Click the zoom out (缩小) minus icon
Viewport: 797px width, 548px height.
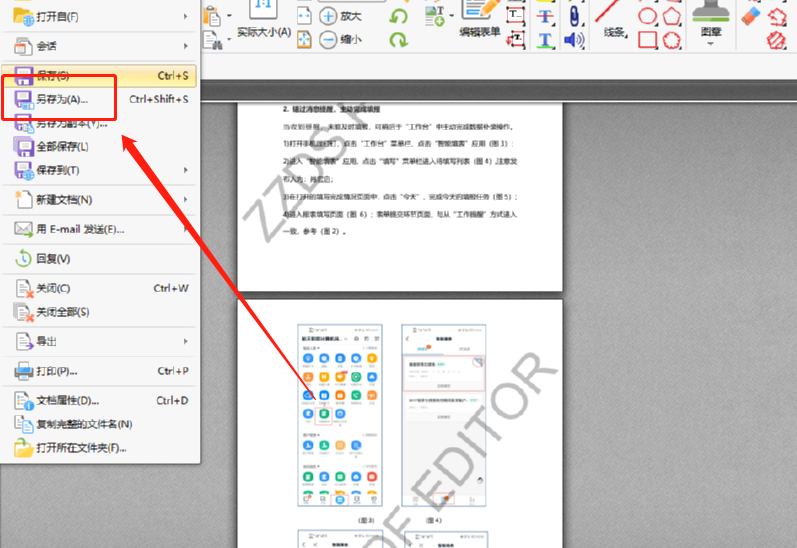pyautogui.click(x=328, y=39)
